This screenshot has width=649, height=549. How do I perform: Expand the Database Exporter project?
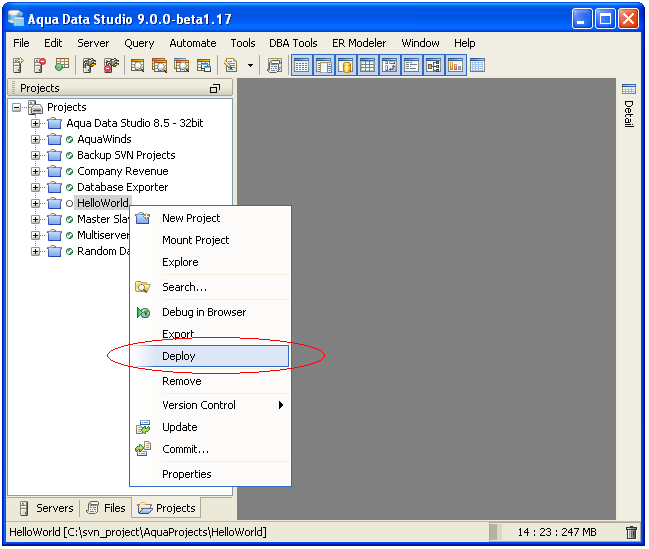36,188
